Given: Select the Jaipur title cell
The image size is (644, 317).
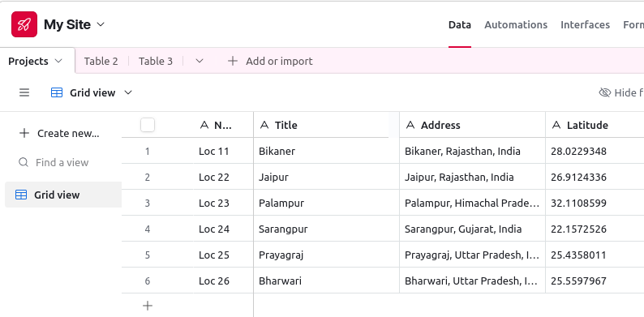Looking at the screenshot, I should (x=326, y=177).
